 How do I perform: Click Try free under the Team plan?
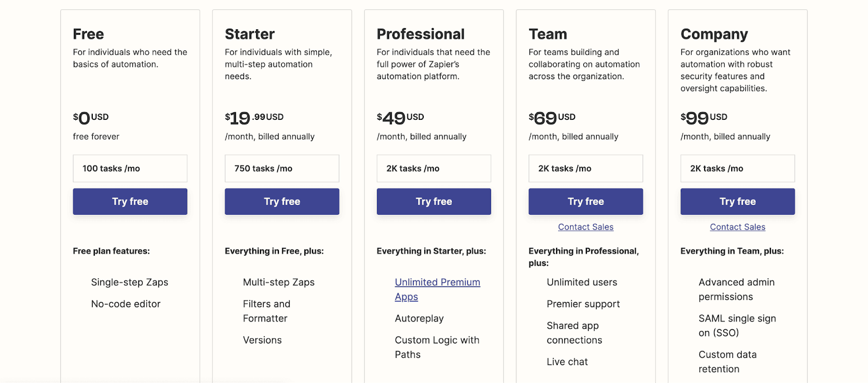click(x=585, y=201)
